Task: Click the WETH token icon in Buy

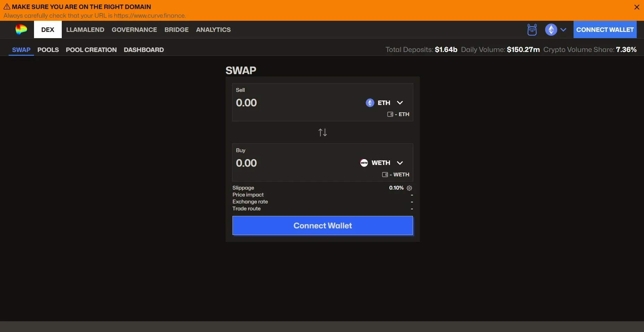Action: pyautogui.click(x=364, y=163)
